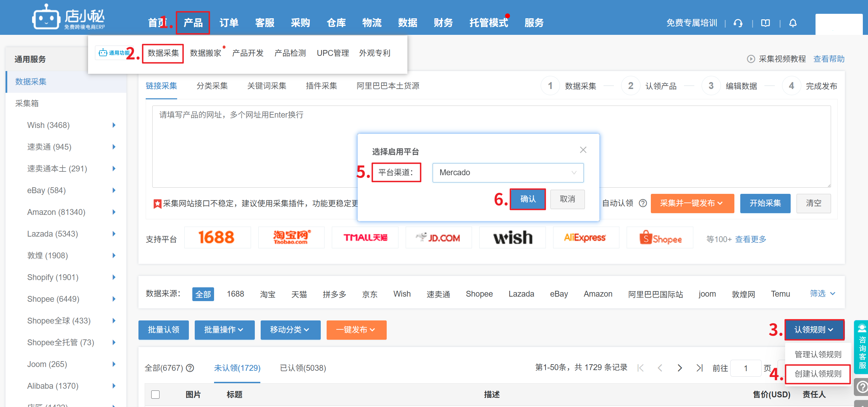Open the help book icon in header
This screenshot has height=407, width=868.
(765, 23)
